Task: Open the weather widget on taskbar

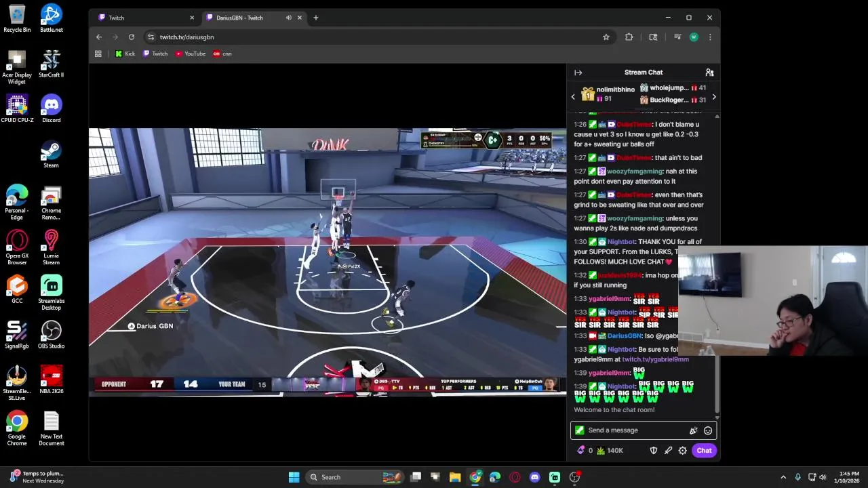Action: tap(37, 477)
